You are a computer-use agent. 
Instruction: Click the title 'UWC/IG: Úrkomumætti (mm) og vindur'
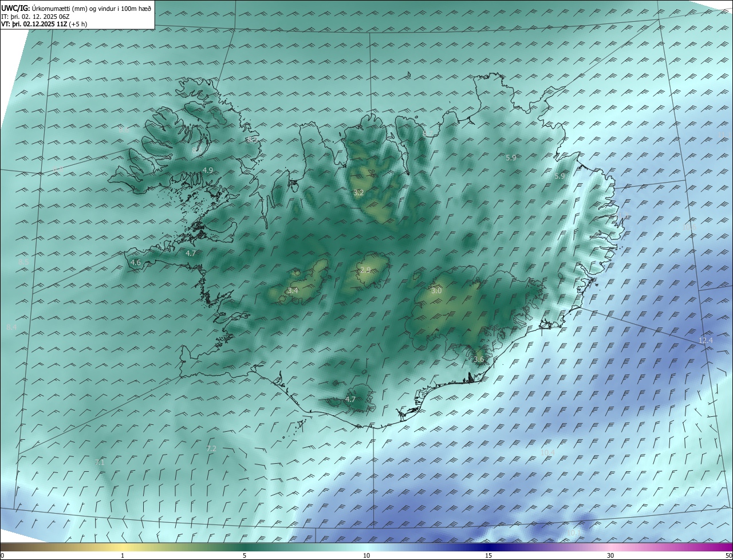[76, 9]
